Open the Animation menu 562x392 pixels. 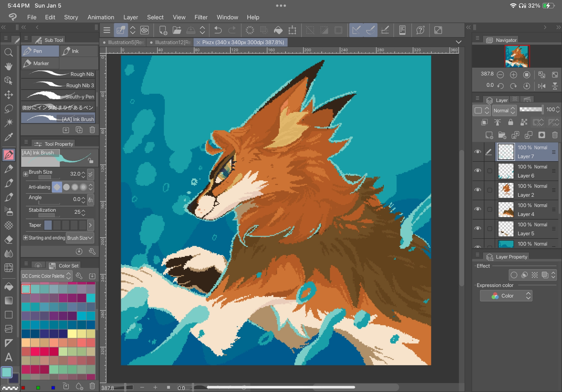(x=101, y=17)
